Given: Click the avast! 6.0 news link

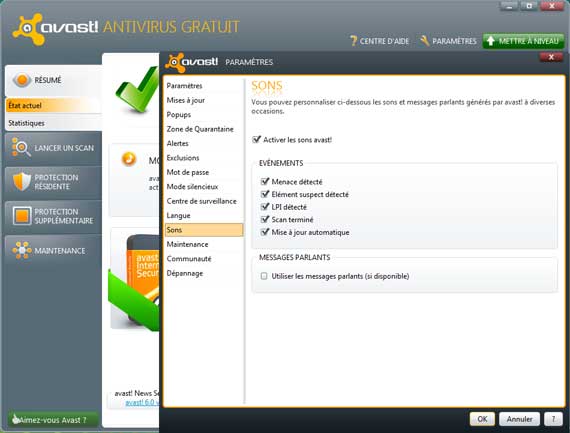Looking at the screenshot, I should (142, 402).
